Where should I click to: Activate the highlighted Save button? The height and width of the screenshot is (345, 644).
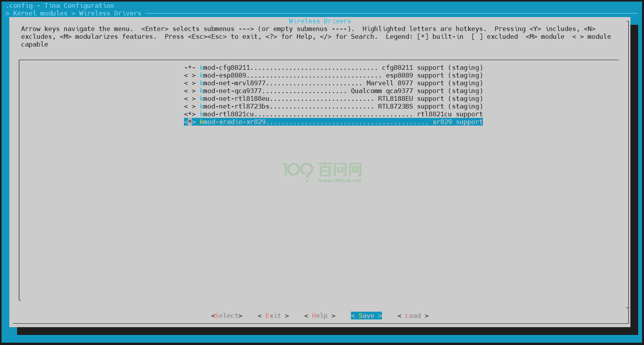(366, 316)
